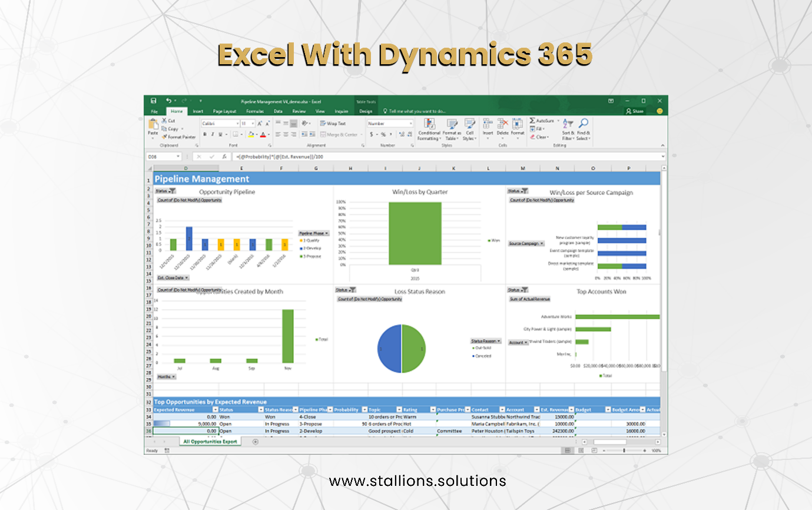The width and height of the screenshot is (812, 510).
Task: Open the Number format dropdown
Action: click(411, 124)
